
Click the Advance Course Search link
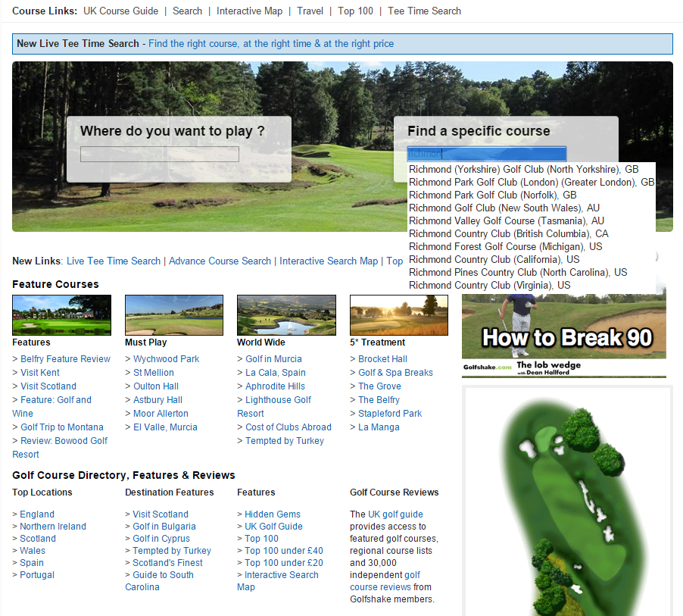point(220,261)
